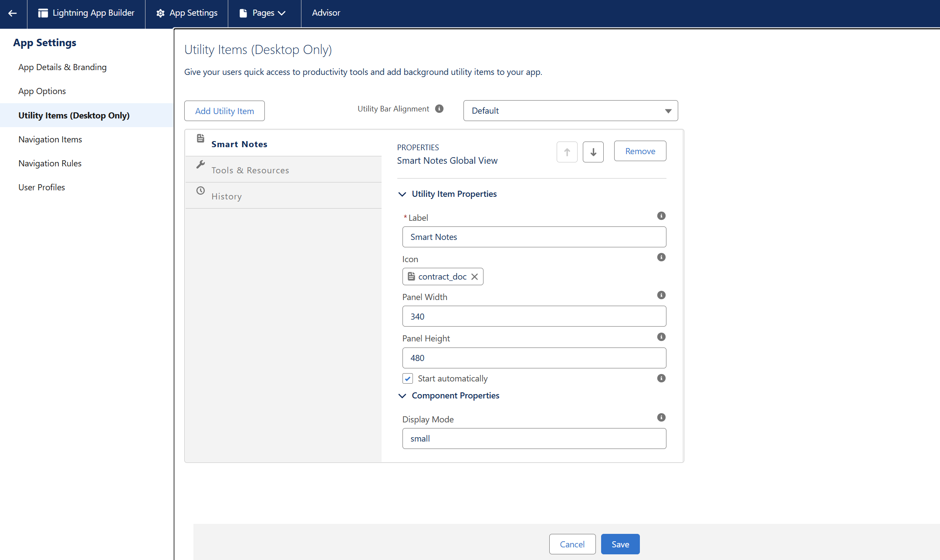
Task: Open Navigation Items settings
Action: pyautogui.click(x=50, y=139)
